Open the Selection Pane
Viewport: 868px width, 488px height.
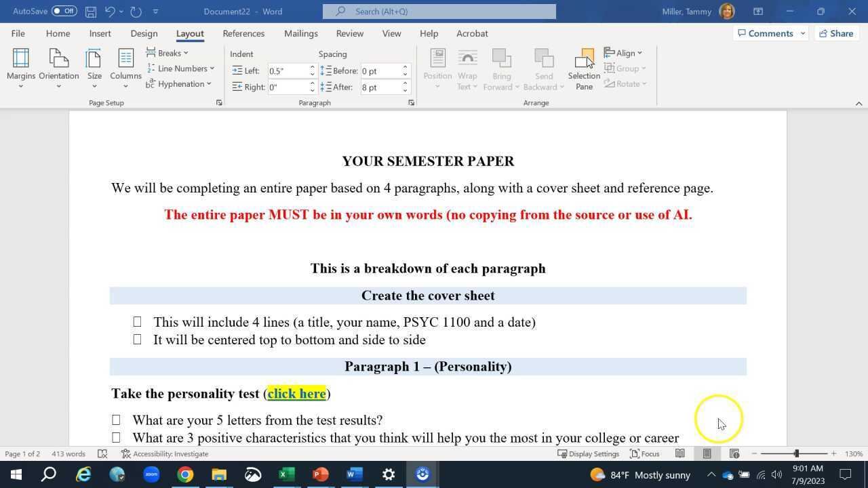coord(584,68)
